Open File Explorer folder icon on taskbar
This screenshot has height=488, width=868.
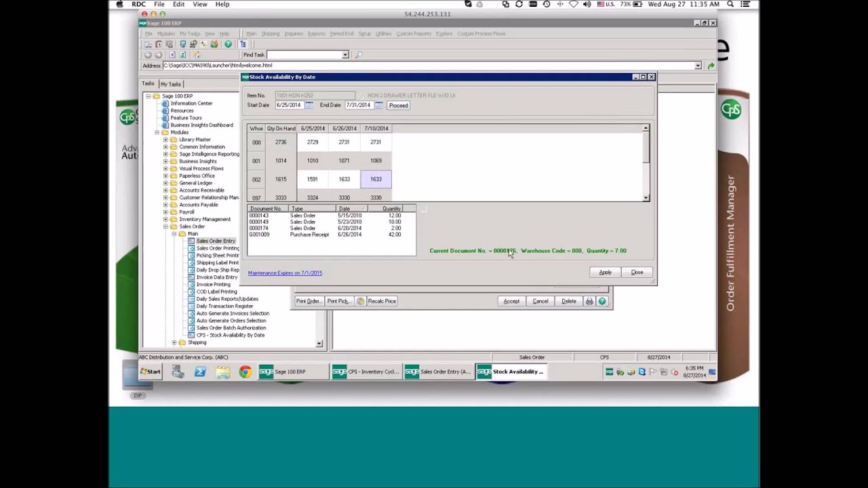pyautogui.click(x=222, y=371)
